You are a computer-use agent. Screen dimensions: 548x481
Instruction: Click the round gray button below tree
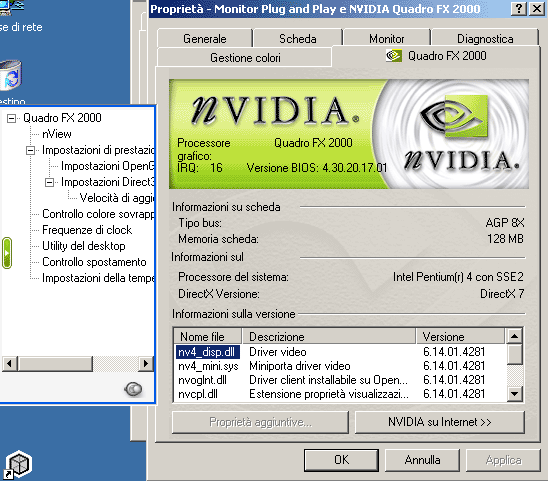[x=133, y=389]
